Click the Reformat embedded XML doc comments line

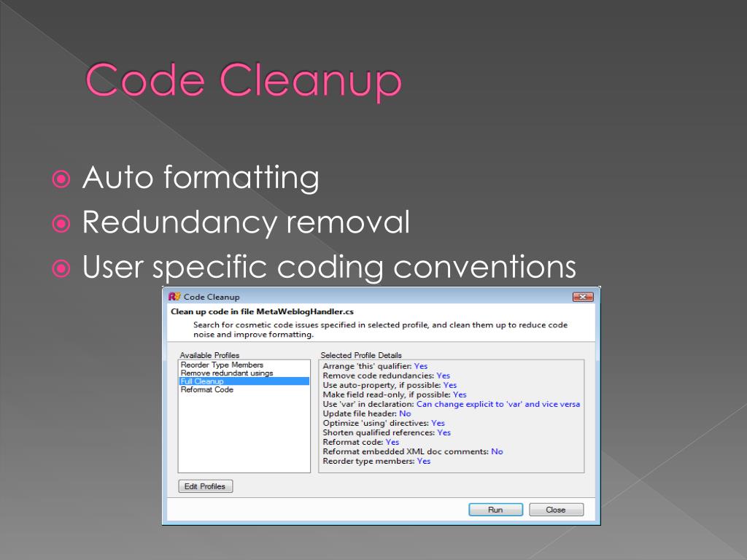click(413, 452)
